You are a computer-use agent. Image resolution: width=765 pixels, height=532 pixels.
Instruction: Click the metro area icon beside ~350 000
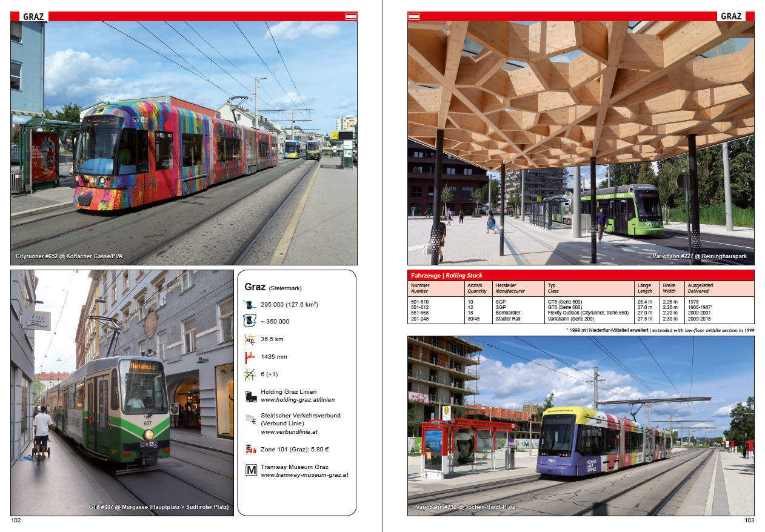(250, 321)
